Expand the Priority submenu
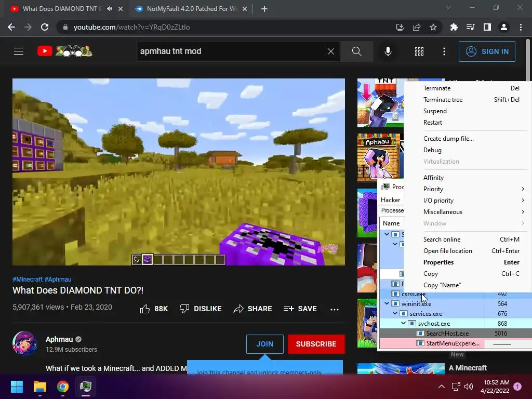 pyautogui.click(x=468, y=189)
